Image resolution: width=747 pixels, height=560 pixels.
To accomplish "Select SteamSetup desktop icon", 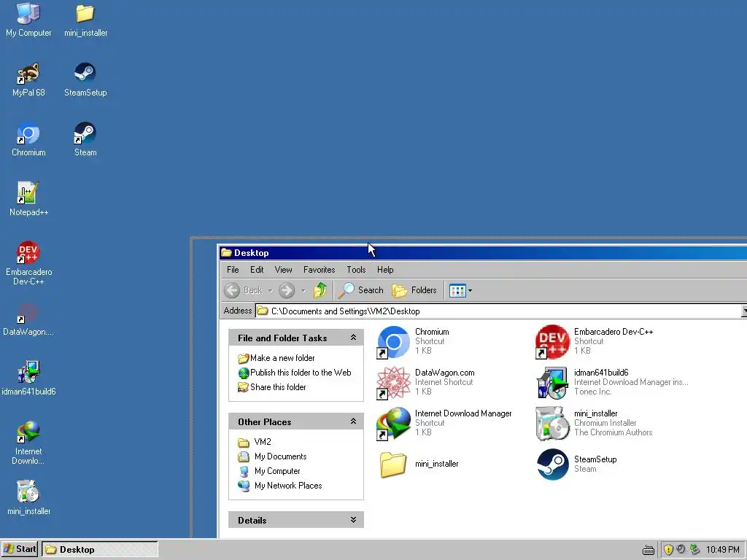I will [85, 80].
